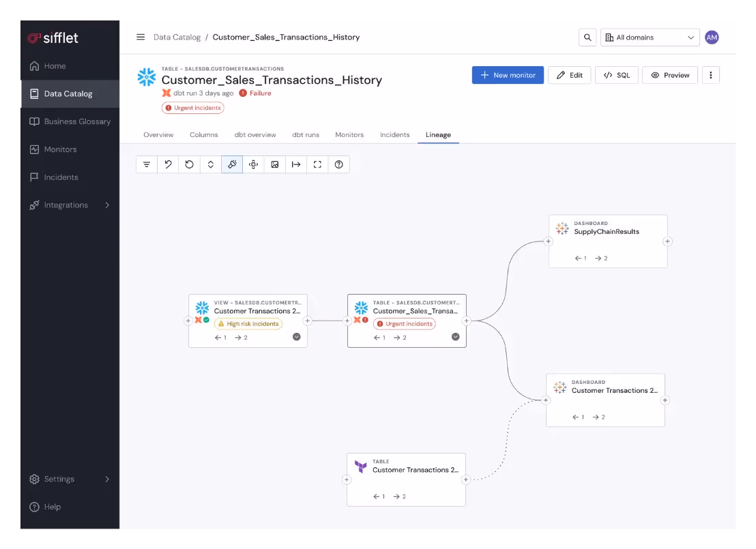
Task: Expand downstream plus of Customer Transactions view node
Action: 308,321
